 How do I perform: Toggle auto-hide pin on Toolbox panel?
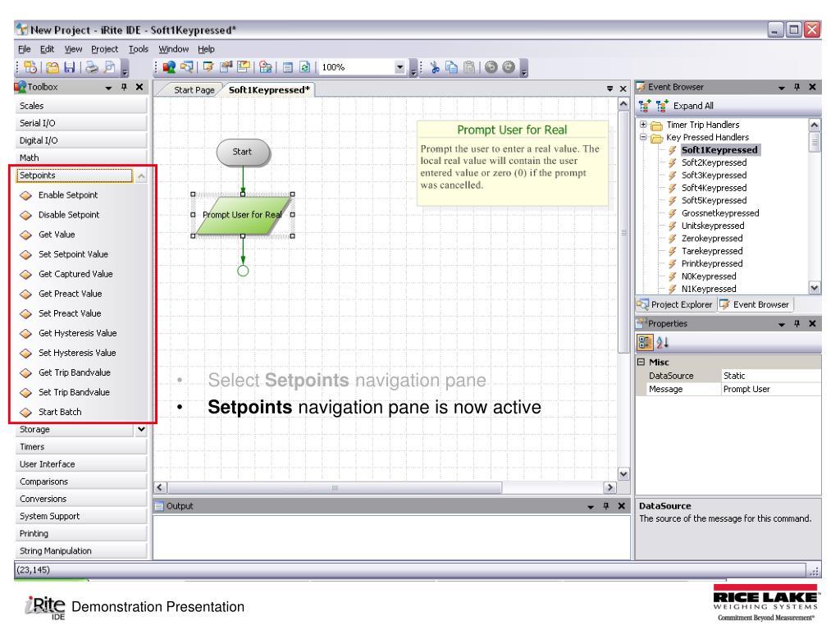pos(124,87)
